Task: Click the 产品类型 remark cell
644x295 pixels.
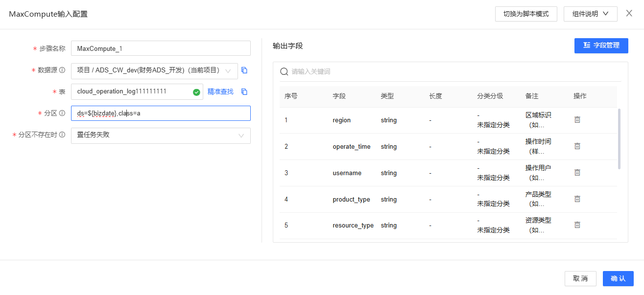Action: 538,199
